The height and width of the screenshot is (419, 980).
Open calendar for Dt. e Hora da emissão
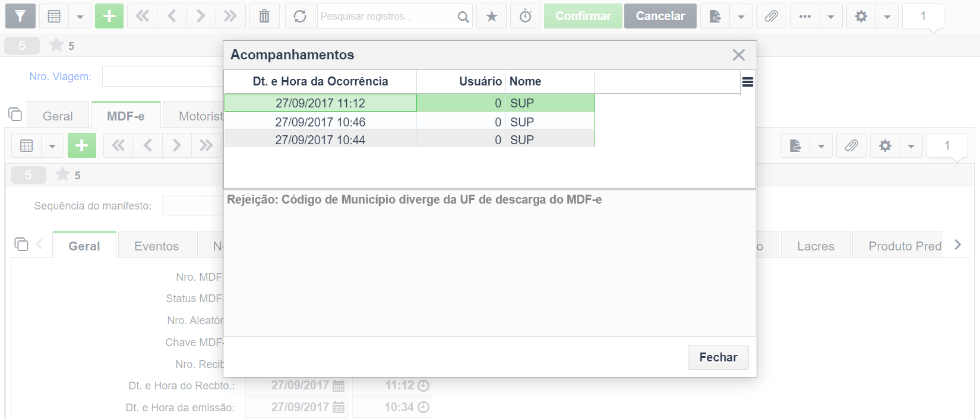339,407
